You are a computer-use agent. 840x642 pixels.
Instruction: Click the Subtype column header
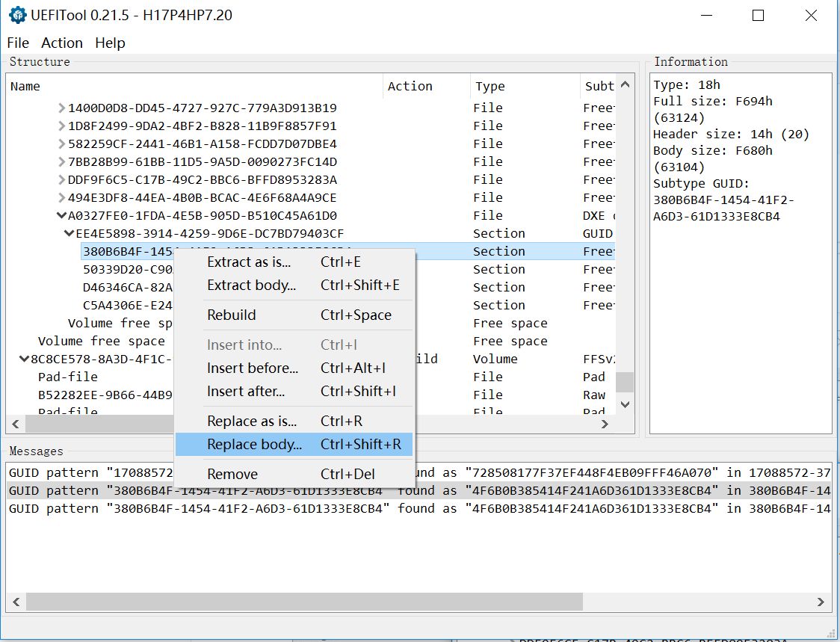[599, 86]
